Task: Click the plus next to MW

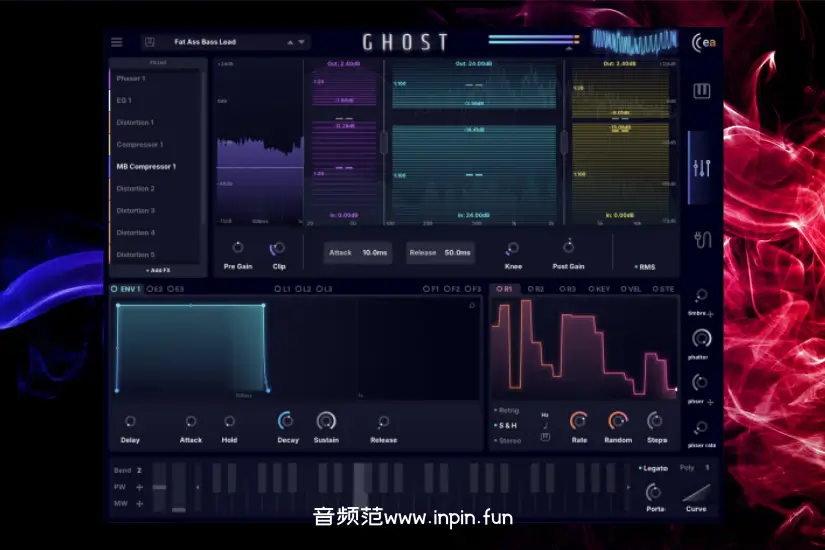Action: pos(139,504)
